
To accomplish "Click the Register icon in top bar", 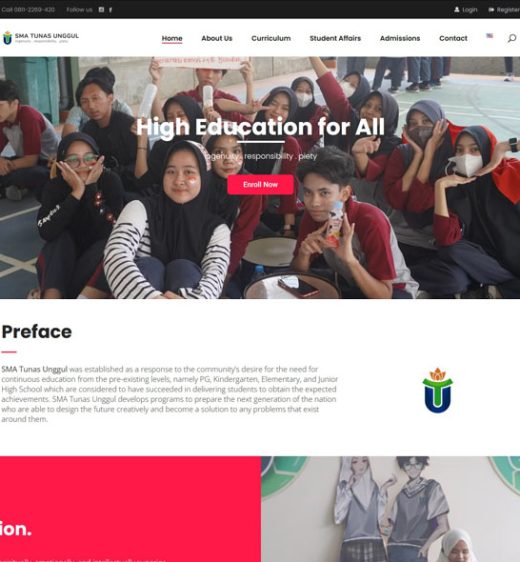I will 491,10.
